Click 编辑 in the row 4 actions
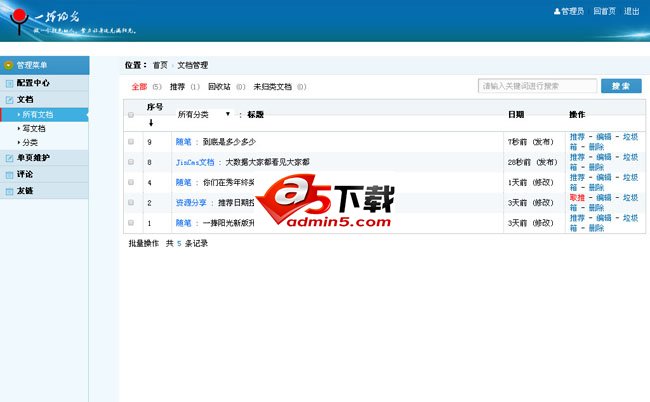This screenshot has width=650, height=402. point(604,177)
